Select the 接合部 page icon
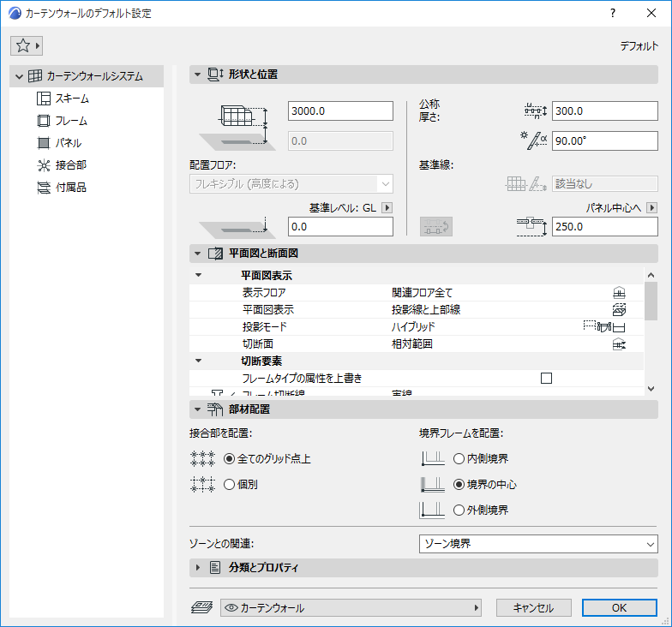The height and width of the screenshot is (627, 672). coord(43,165)
